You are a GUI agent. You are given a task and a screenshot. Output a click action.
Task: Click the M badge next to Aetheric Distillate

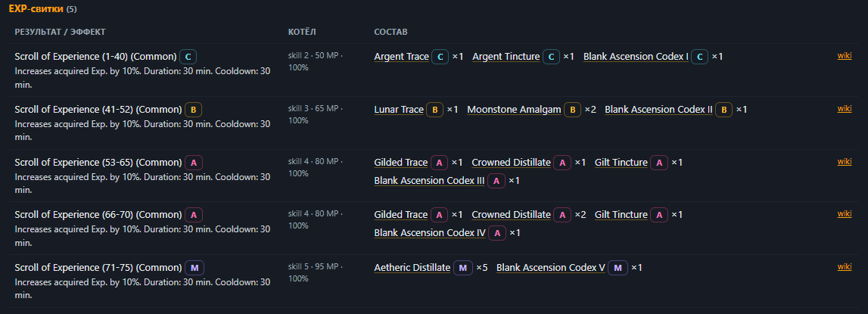pos(463,268)
